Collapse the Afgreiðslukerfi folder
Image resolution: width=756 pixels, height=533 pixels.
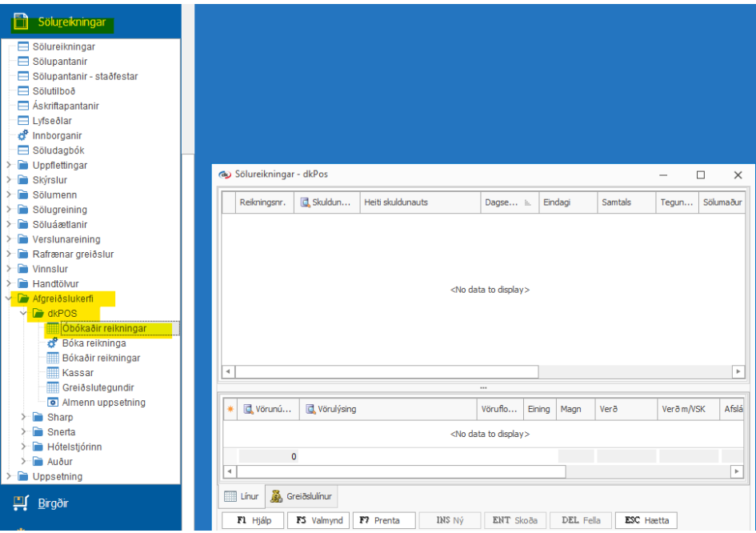(9, 299)
